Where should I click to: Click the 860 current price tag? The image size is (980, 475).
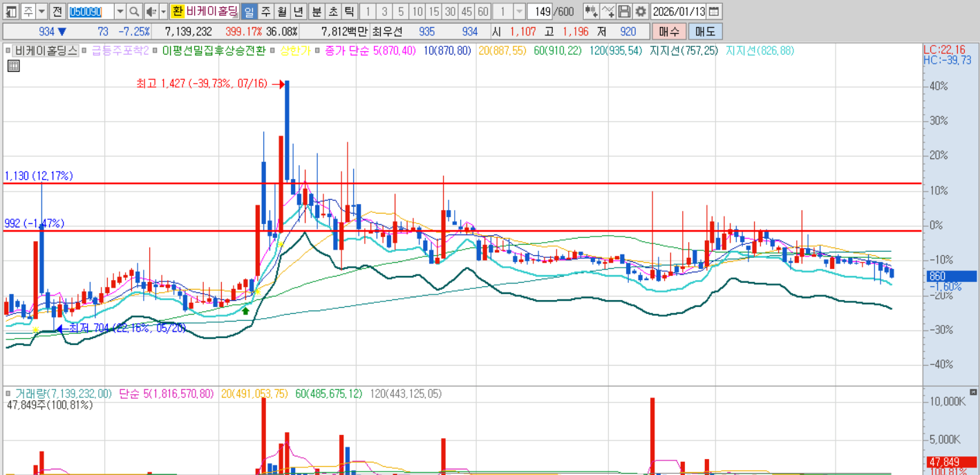[x=952, y=277]
